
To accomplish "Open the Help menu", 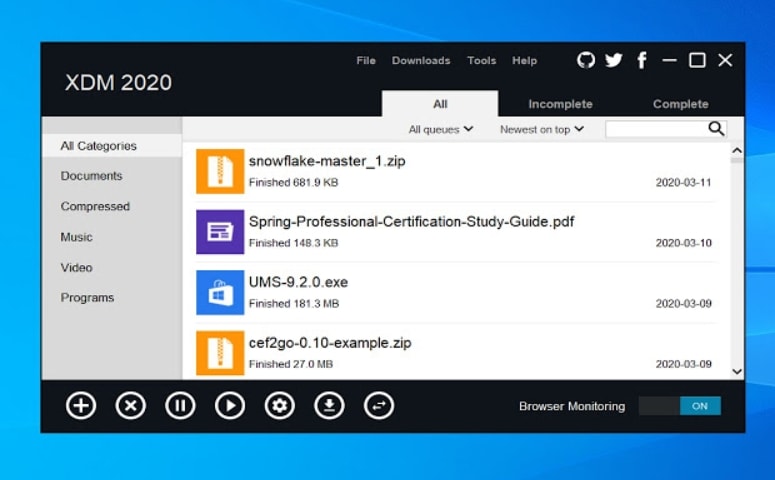I will (x=524, y=60).
